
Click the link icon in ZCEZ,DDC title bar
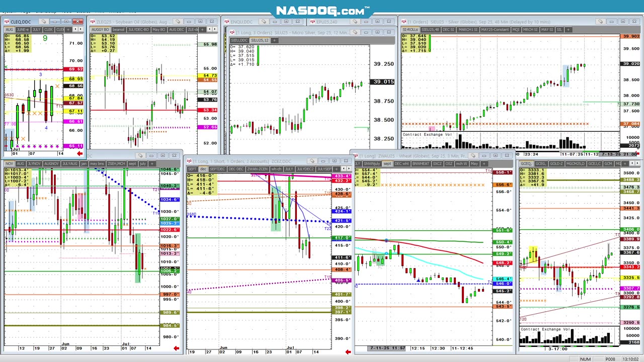coord(312,161)
